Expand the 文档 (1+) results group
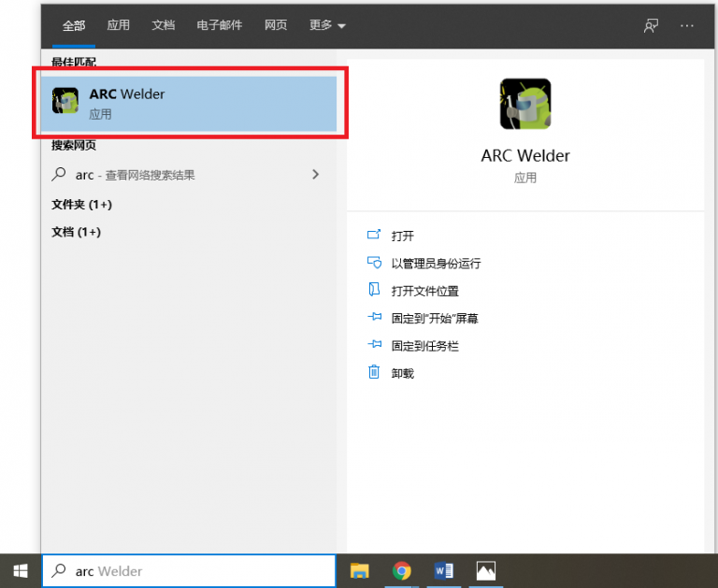The image size is (718, 588). point(77,232)
